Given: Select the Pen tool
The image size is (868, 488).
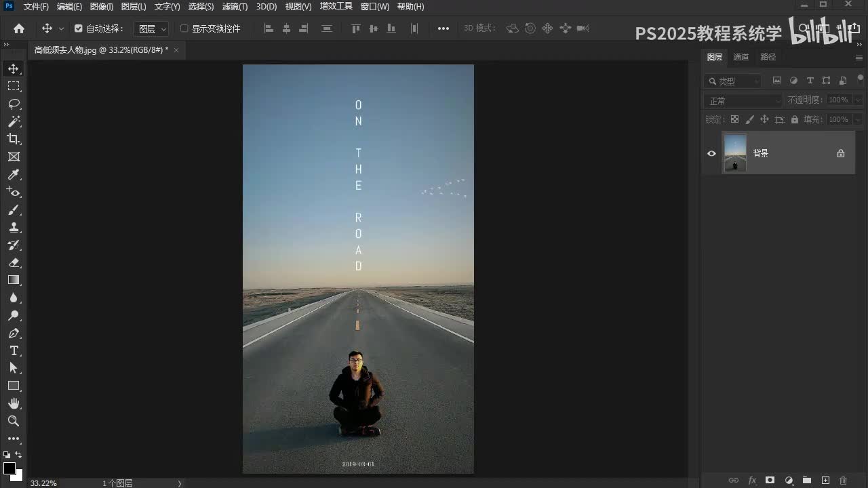Looking at the screenshot, I should point(14,333).
